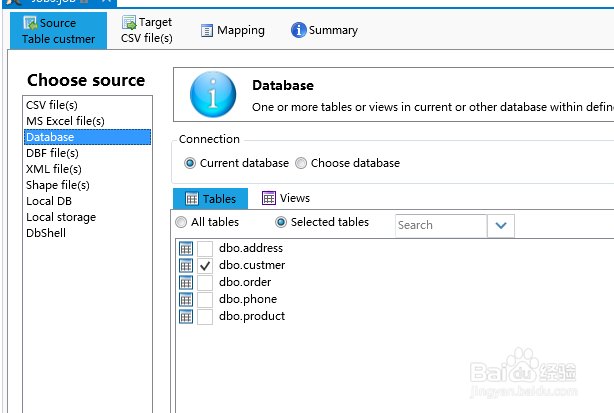Select the Choose database radio button
The image size is (614, 413).
pyautogui.click(x=301, y=163)
